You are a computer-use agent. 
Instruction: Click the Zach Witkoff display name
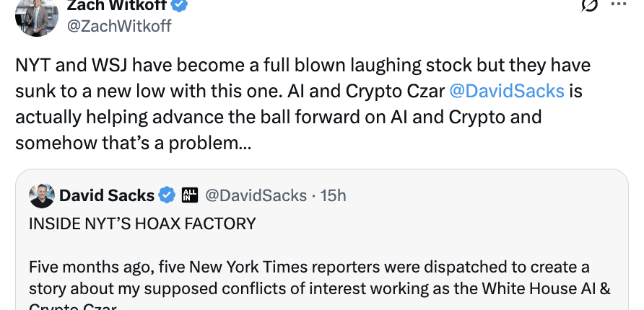pyautogui.click(x=117, y=6)
